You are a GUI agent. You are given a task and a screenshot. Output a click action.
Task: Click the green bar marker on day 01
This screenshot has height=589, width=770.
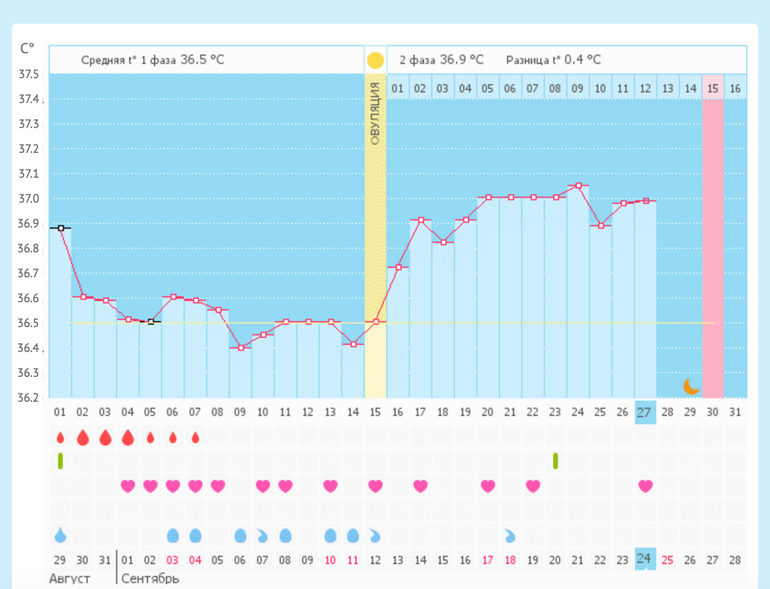pyautogui.click(x=60, y=460)
